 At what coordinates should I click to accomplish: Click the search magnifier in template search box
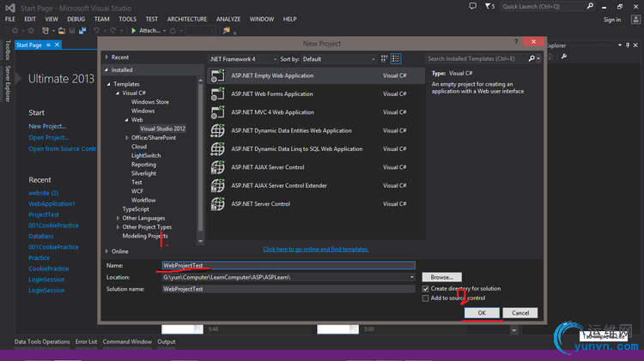(x=532, y=58)
